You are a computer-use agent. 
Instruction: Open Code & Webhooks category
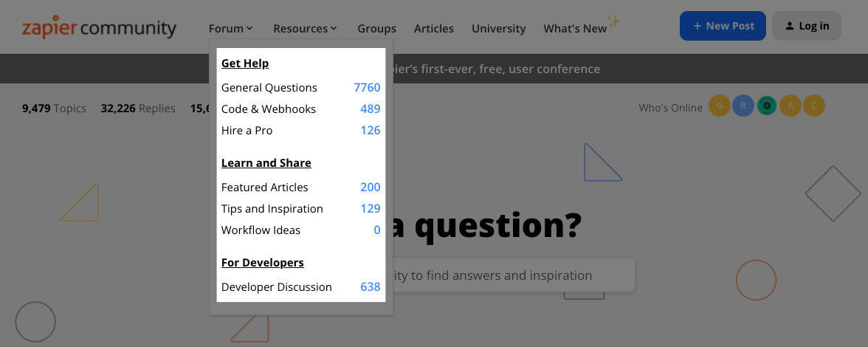coord(300,109)
